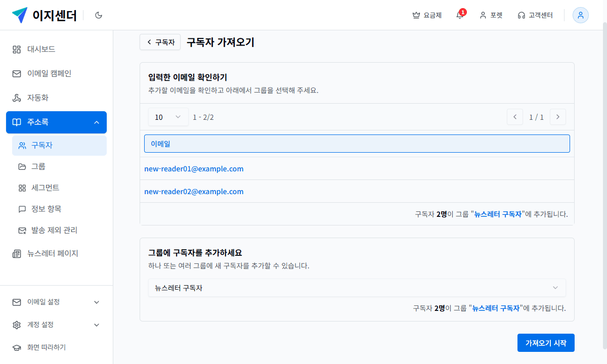Click the person icon beside 포렛
The image size is (607, 364).
coord(483,15)
